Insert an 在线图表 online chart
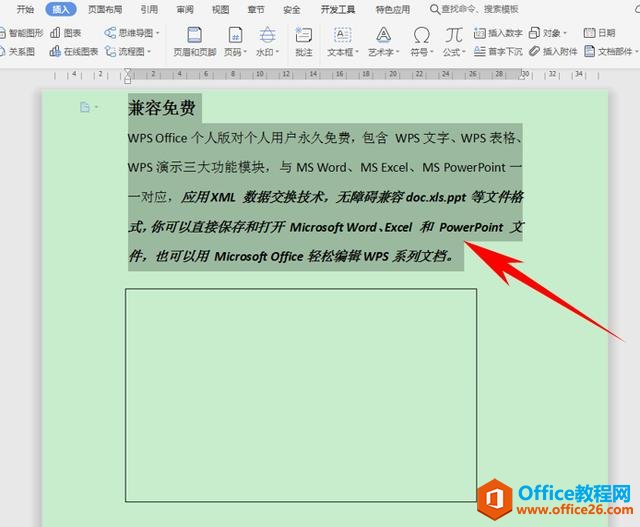The image size is (640, 527). pos(74,51)
